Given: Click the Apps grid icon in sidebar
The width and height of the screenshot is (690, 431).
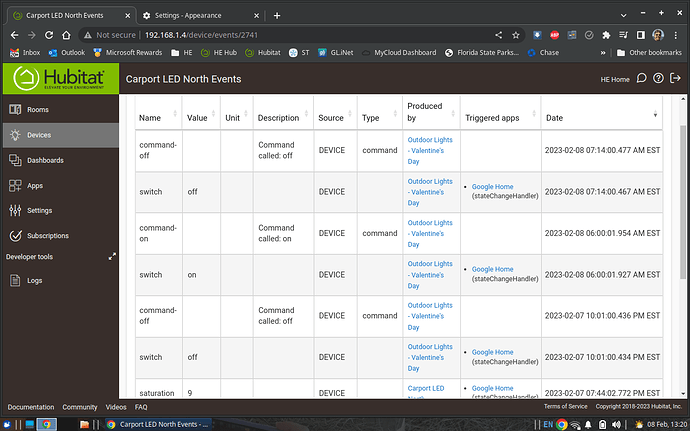Looking at the screenshot, I should tap(15, 185).
